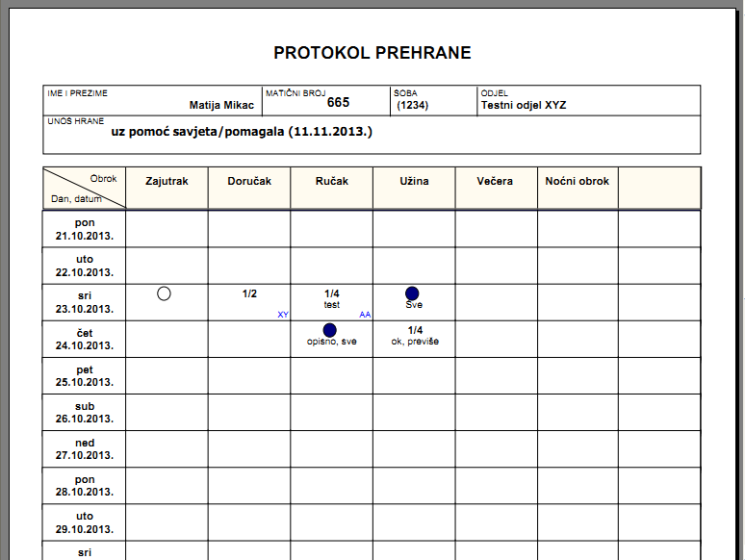Select the '1/4 ok, previše' Užina entry
745x560 pixels.
click(x=415, y=335)
